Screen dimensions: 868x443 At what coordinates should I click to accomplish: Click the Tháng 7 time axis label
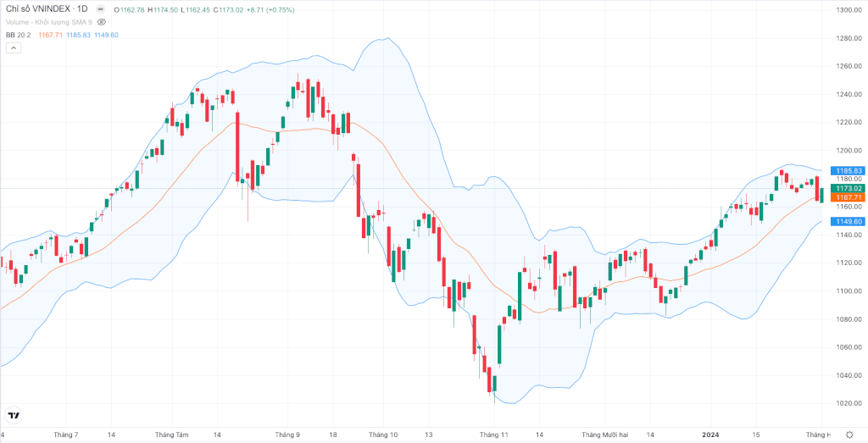pos(66,435)
